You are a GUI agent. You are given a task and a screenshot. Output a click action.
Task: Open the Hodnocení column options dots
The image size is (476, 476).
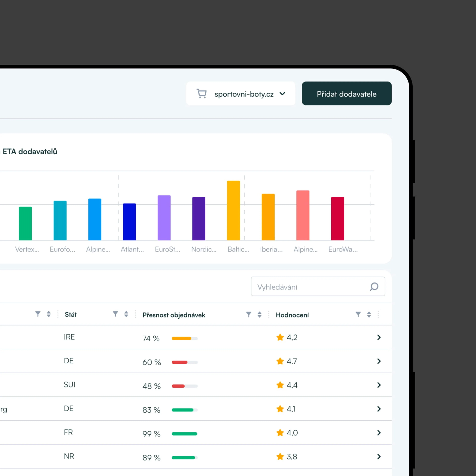378,315
